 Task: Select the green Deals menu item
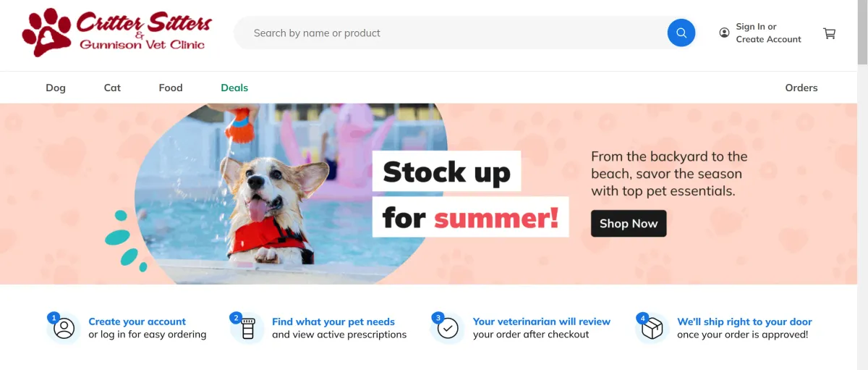pyautogui.click(x=234, y=88)
